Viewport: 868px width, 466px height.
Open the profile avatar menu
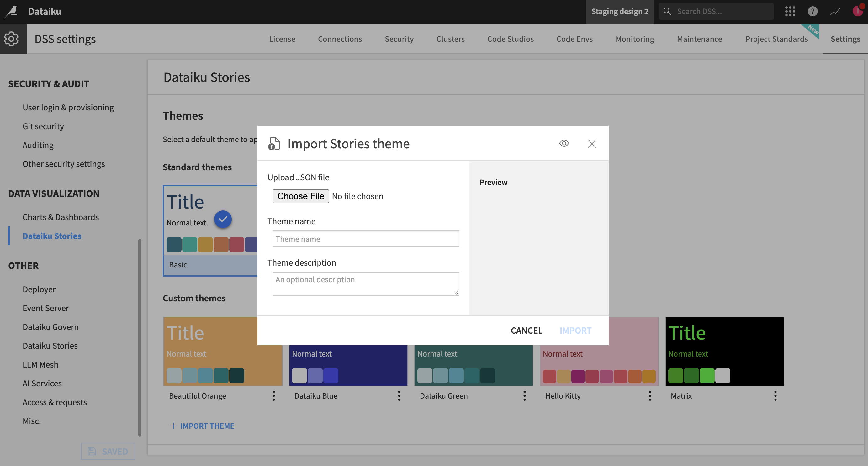click(858, 11)
